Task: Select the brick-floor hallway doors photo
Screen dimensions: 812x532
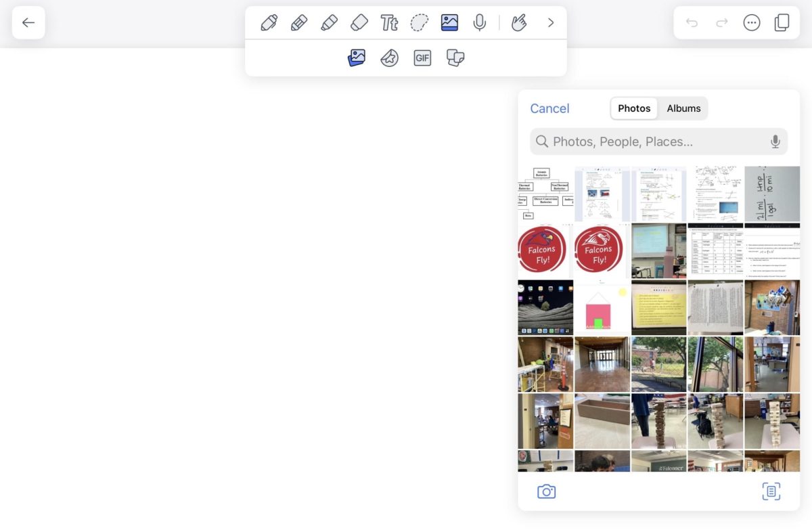Action: (x=602, y=365)
